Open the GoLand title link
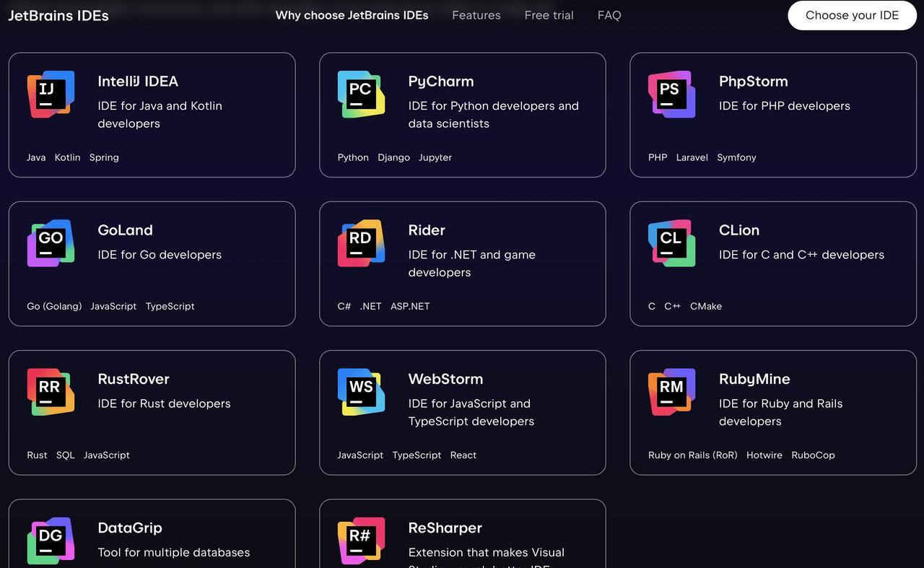Image resolution: width=924 pixels, height=568 pixels. tap(126, 230)
